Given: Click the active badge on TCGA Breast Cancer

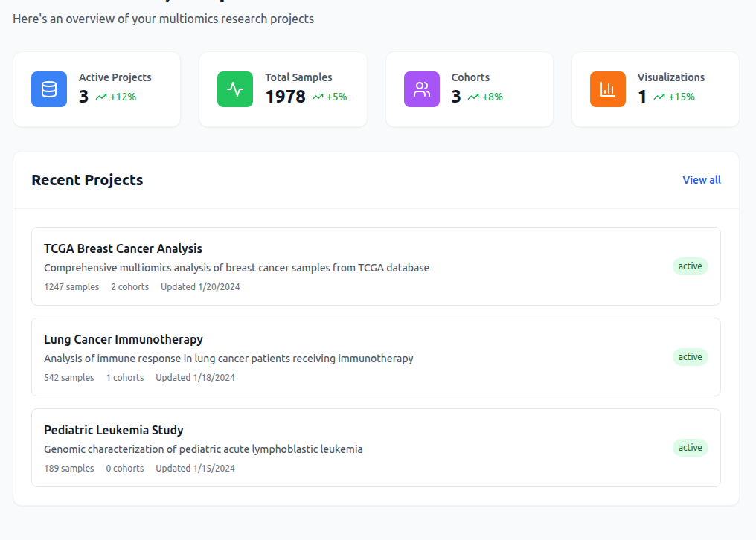Looking at the screenshot, I should (x=690, y=266).
